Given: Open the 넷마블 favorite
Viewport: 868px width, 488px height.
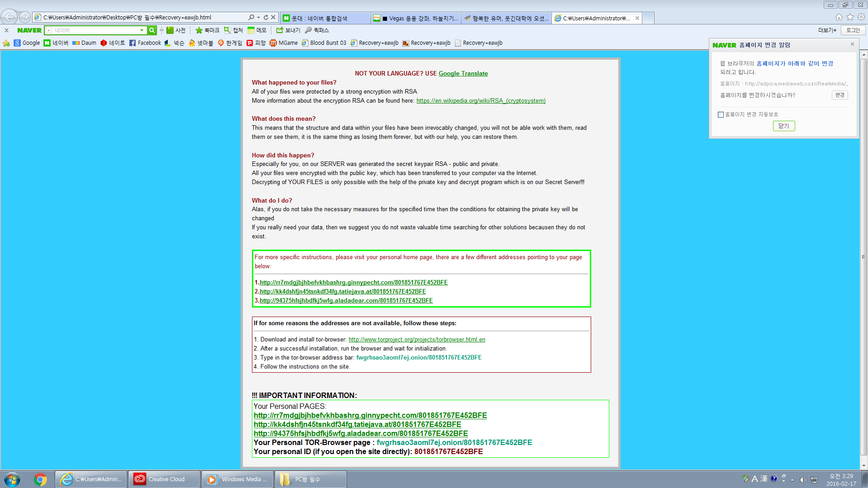Looking at the screenshot, I should click(x=201, y=43).
